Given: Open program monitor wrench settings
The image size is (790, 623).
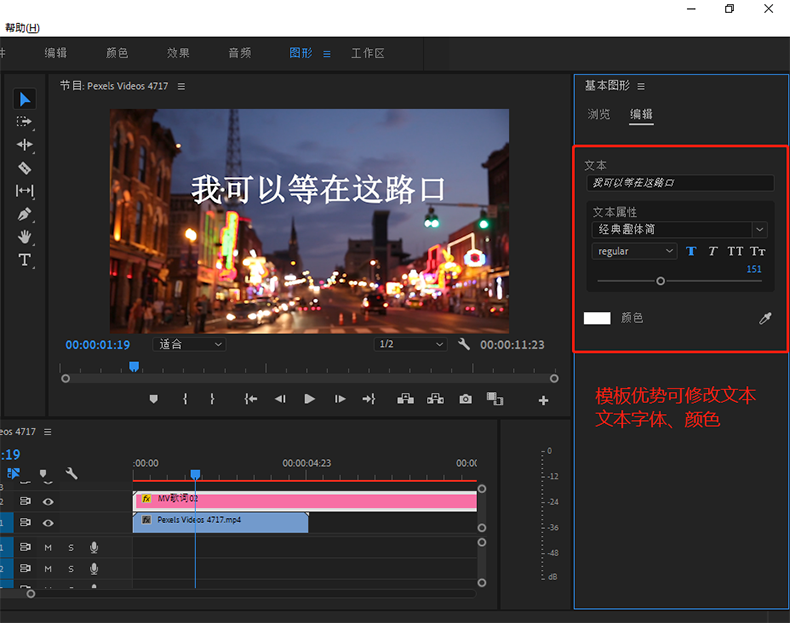Looking at the screenshot, I should coord(464,344).
